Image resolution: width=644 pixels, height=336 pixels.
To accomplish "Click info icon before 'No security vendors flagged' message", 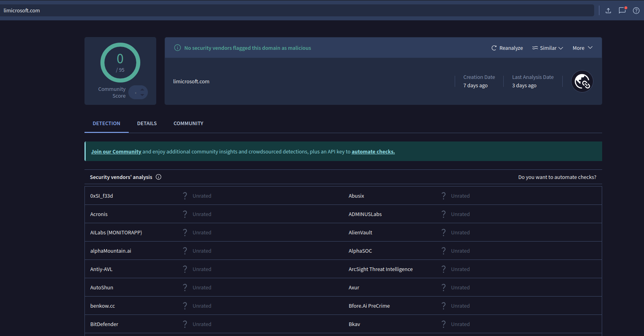I will pyautogui.click(x=178, y=48).
